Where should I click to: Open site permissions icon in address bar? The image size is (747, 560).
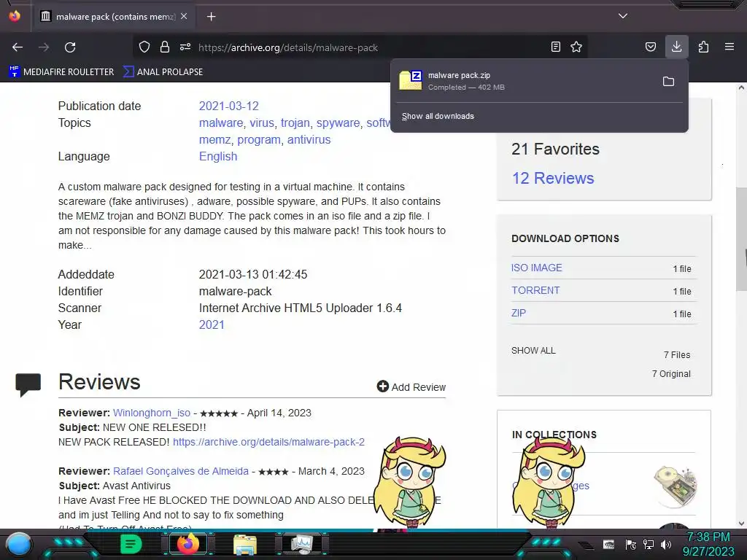tap(185, 47)
